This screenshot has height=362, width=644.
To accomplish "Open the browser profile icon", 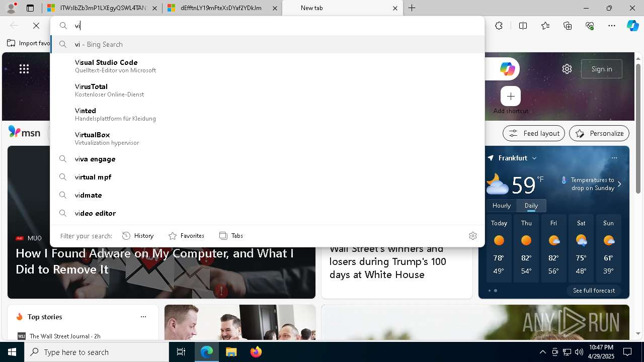I will point(11,8).
